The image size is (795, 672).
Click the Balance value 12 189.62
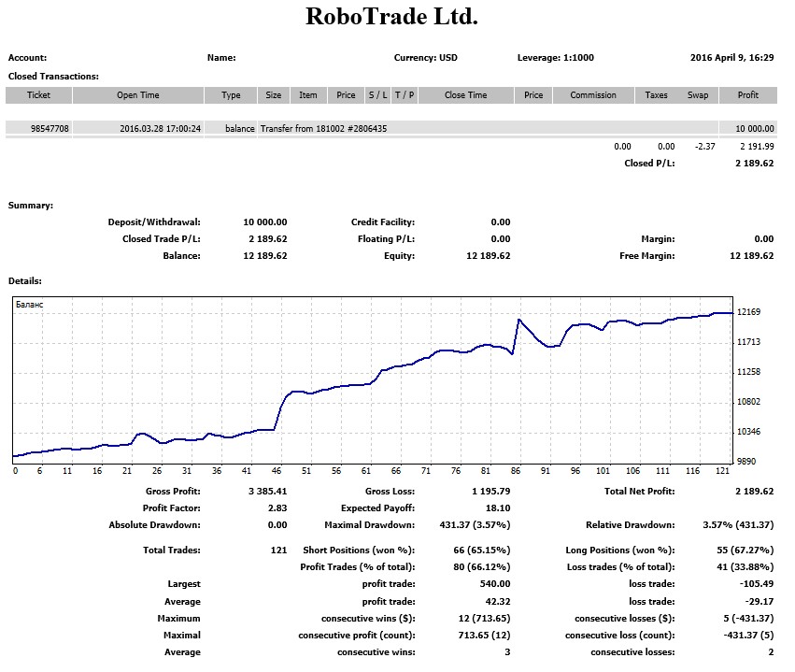click(265, 256)
